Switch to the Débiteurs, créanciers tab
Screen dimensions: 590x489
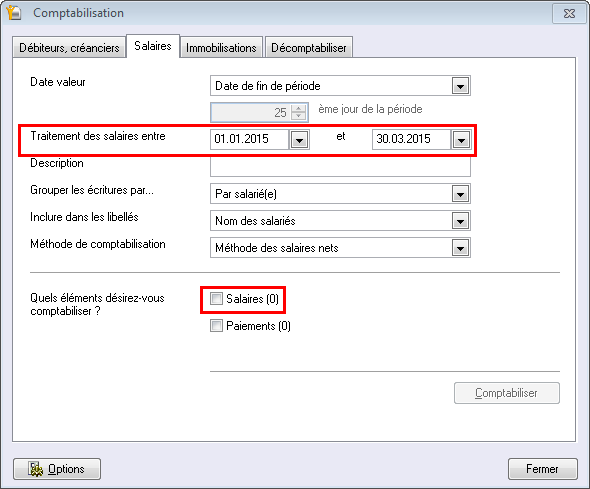click(x=69, y=48)
